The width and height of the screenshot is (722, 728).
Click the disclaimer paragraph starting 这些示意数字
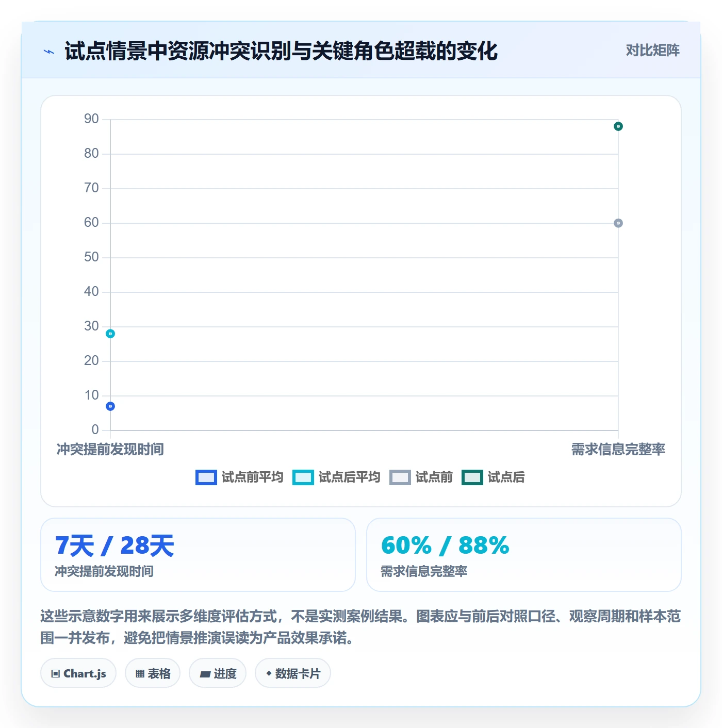click(x=360, y=627)
